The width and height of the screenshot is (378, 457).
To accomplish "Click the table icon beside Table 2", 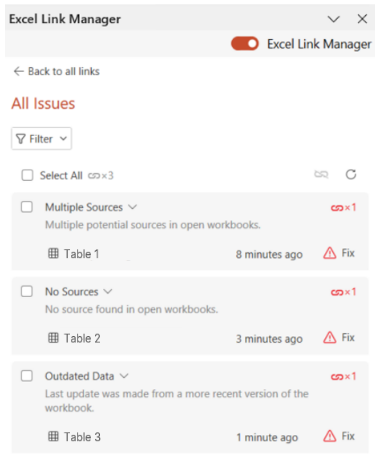I will [x=53, y=338].
